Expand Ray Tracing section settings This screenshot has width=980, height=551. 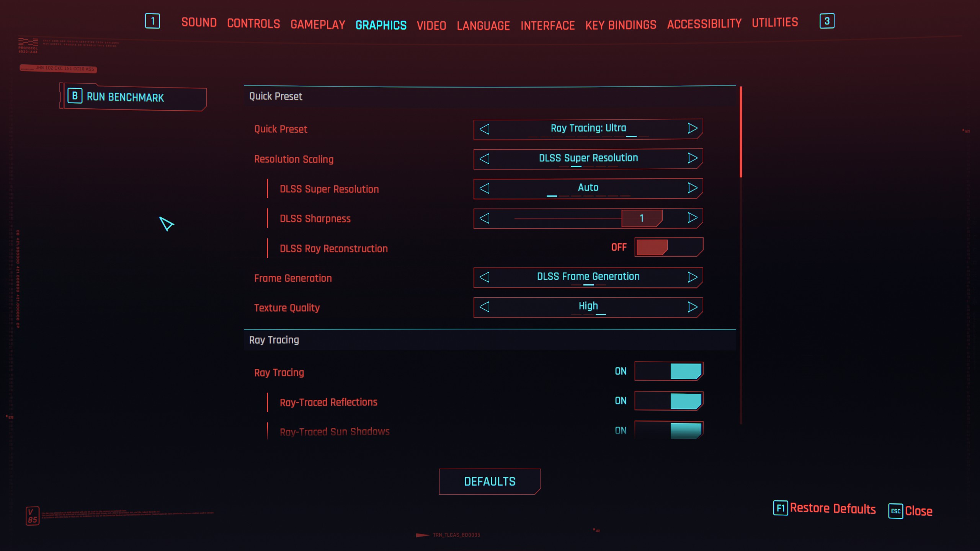click(274, 339)
